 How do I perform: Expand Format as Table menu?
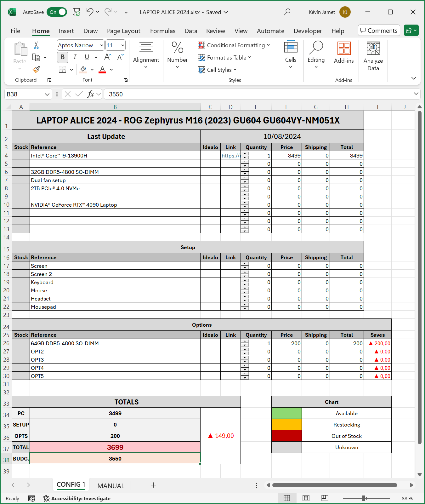tap(224, 57)
